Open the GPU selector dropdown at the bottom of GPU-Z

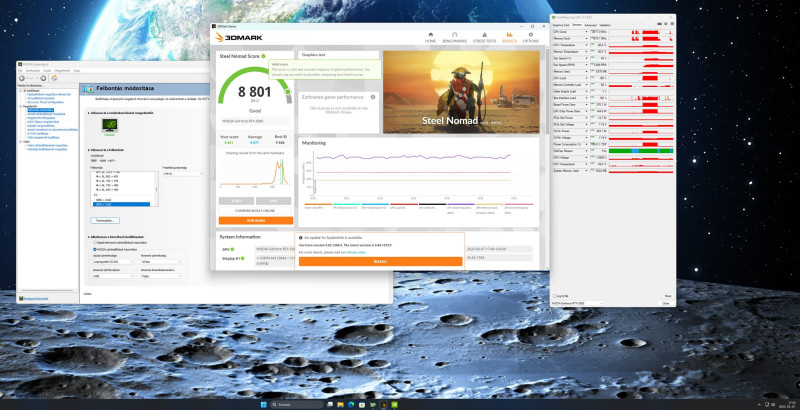577,303
